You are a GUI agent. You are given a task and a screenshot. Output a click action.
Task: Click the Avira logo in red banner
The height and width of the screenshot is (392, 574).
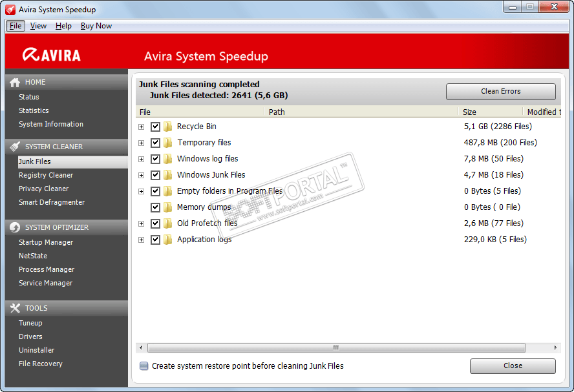pos(52,56)
